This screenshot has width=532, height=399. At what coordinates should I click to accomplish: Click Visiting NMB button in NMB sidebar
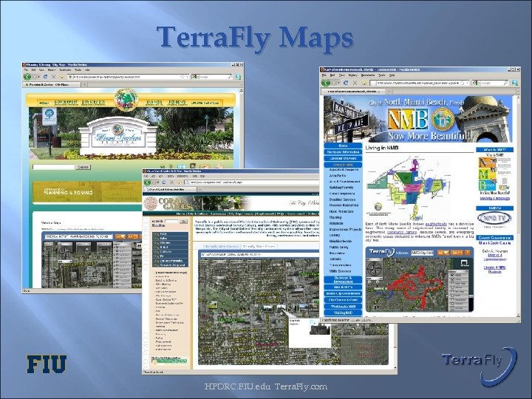tap(343, 313)
